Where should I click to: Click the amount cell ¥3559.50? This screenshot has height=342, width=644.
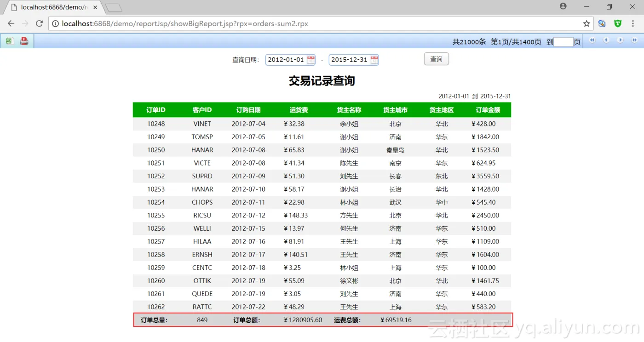[485, 176]
